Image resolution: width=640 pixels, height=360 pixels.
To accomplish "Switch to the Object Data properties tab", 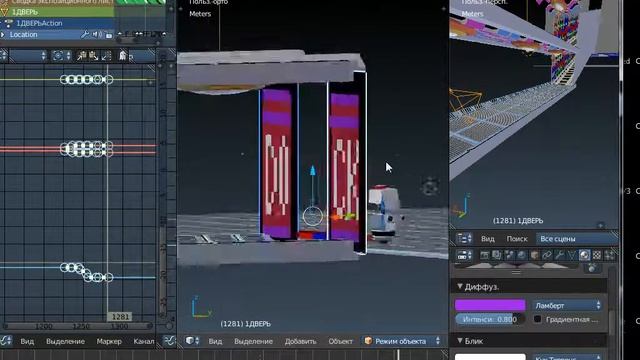I will (572, 256).
